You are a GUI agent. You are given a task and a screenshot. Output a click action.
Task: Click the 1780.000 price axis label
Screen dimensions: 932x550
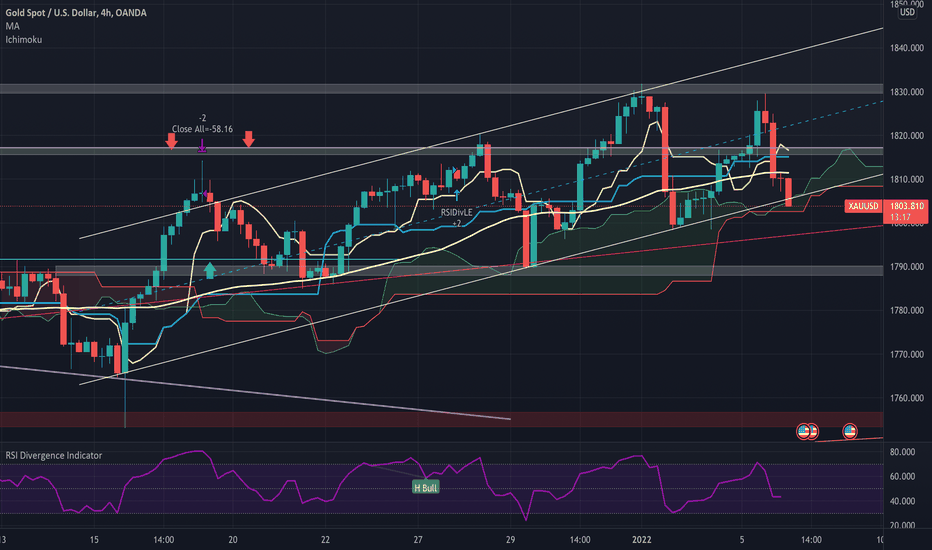click(x=907, y=310)
